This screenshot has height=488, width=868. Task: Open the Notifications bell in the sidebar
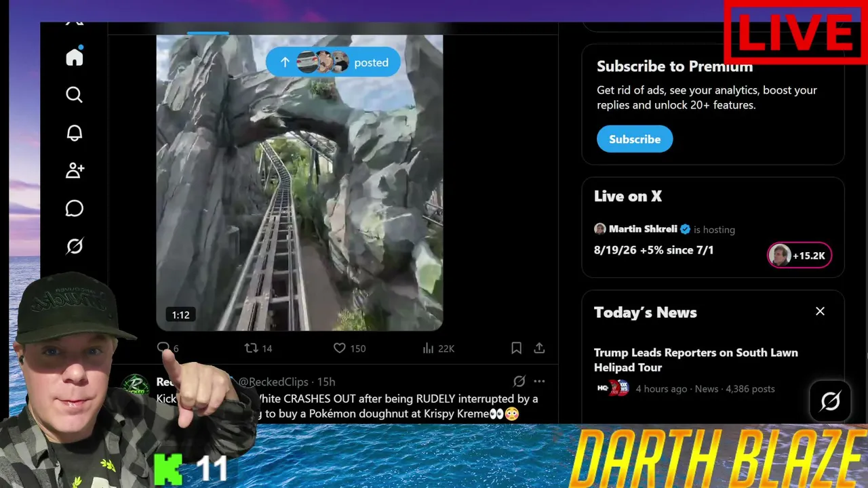pyautogui.click(x=75, y=133)
